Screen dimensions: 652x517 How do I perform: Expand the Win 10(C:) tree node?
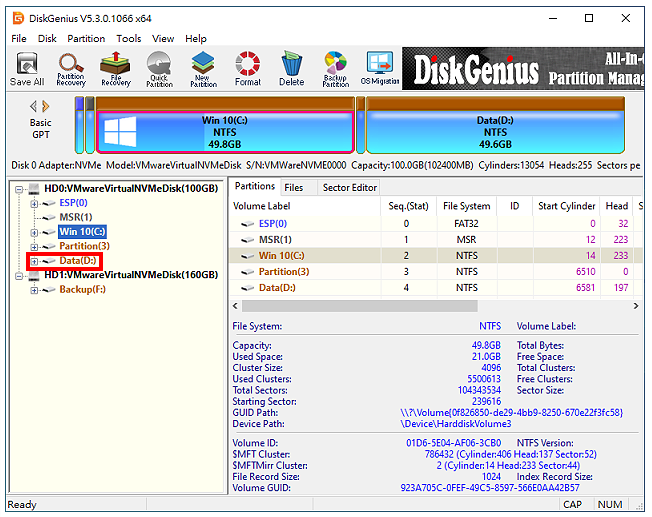pyautogui.click(x=34, y=232)
